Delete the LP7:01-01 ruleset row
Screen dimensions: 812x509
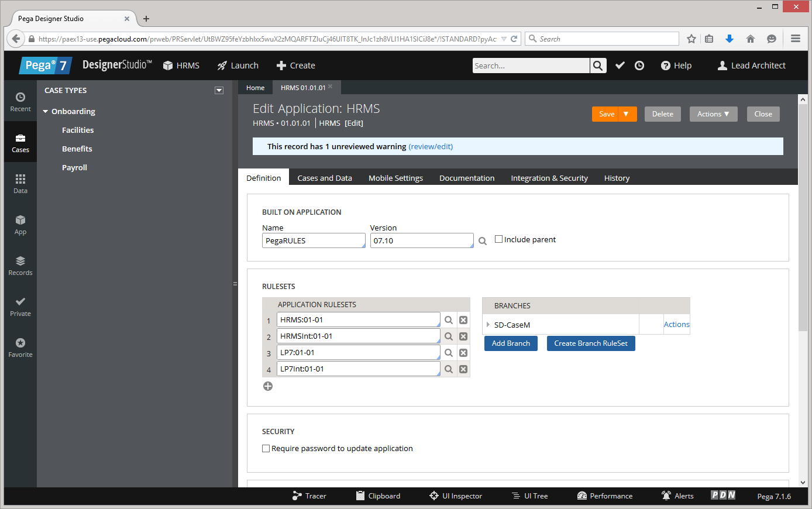point(463,353)
